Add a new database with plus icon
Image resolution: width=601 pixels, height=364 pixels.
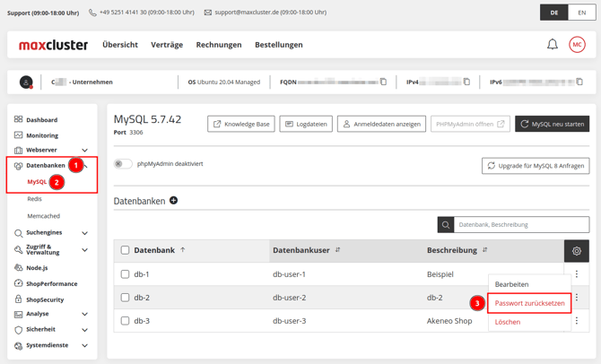pos(174,201)
